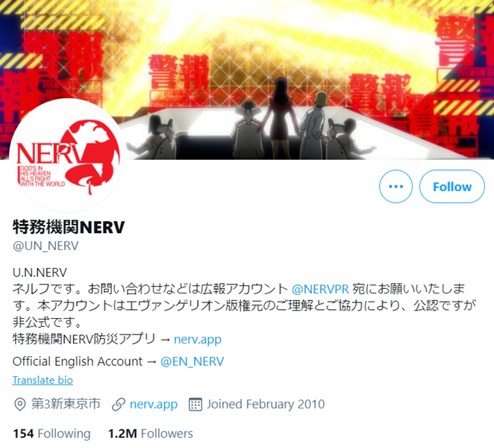Open the NERV logo profile picture
The width and height of the screenshot is (494, 448).
pyautogui.click(x=66, y=155)
